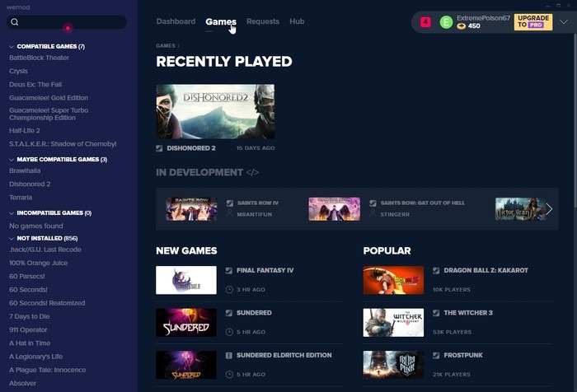Image resolution: width=577 pixels, height=392 pixels.
Task: Click the Steam icon beside Dragon Ball Z: Kakarot
Action: coord(436,271)
